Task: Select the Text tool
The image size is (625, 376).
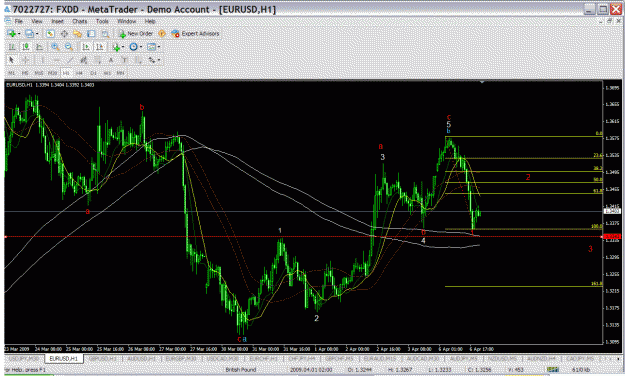Action: pos(111,60)
